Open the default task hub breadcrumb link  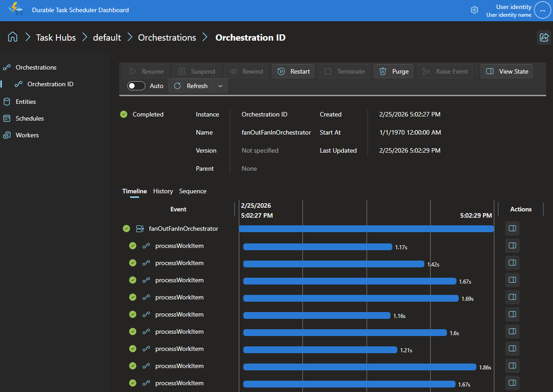(x=107, y=37)
